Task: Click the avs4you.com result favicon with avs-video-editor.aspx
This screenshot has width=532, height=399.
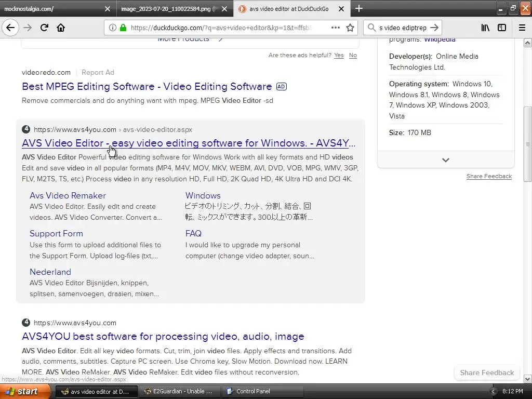Action: (26, 129)
